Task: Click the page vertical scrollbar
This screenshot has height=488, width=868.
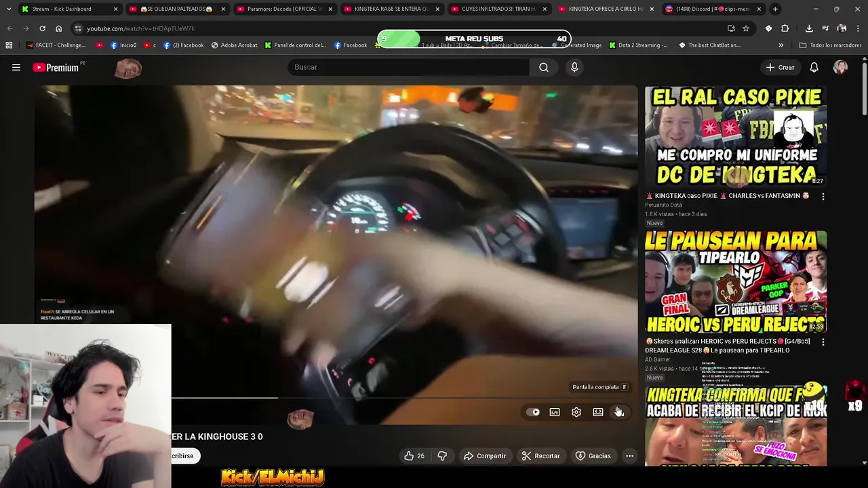Action: coord(864,88)
